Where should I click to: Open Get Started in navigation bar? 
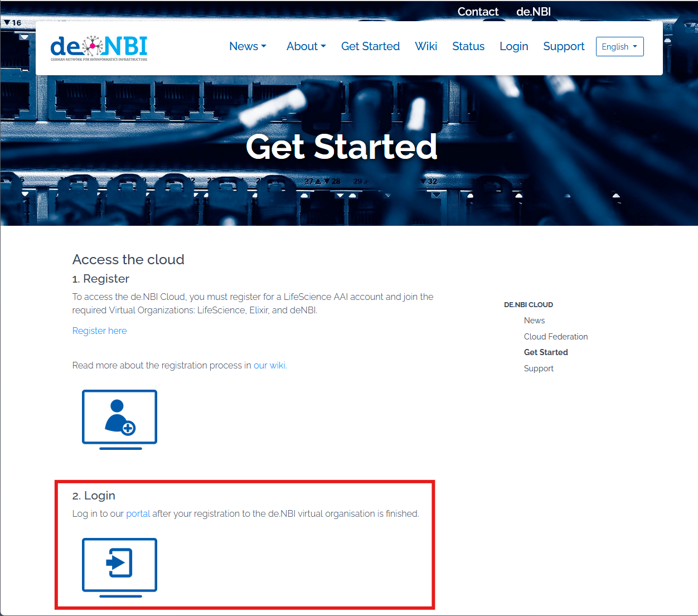click(370, 46)
